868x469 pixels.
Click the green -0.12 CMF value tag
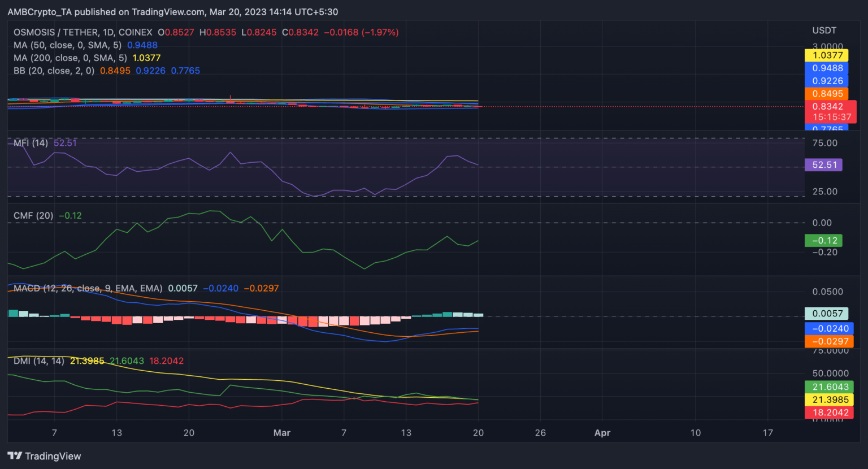[x=824, y=241]
